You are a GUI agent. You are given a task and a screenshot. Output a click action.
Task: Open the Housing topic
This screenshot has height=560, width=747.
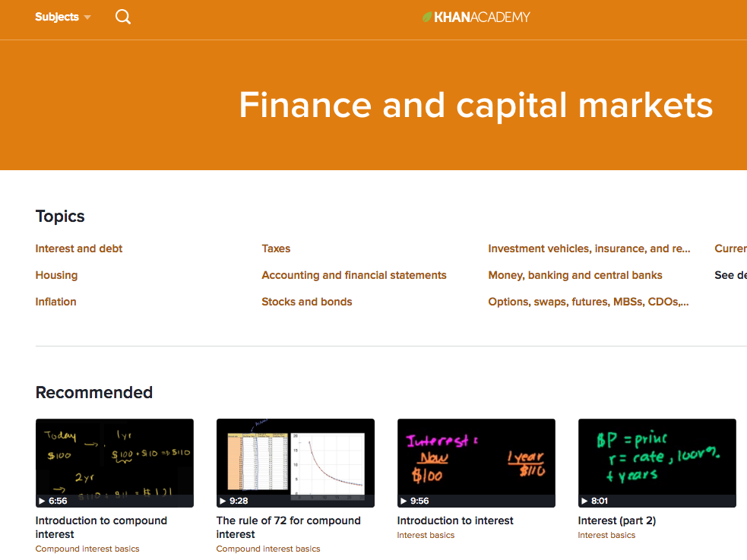tap(56, 275)
